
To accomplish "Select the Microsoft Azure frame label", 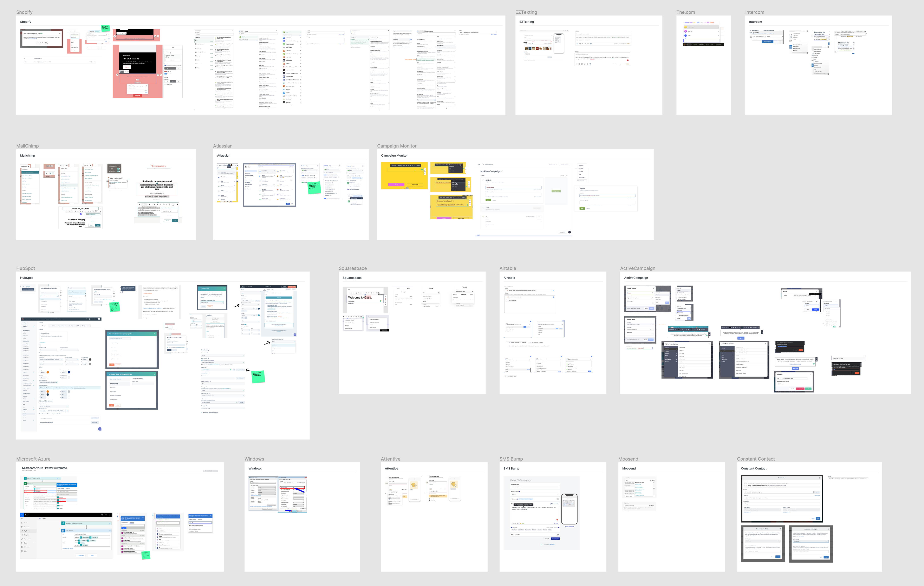I will pos(33,459).
